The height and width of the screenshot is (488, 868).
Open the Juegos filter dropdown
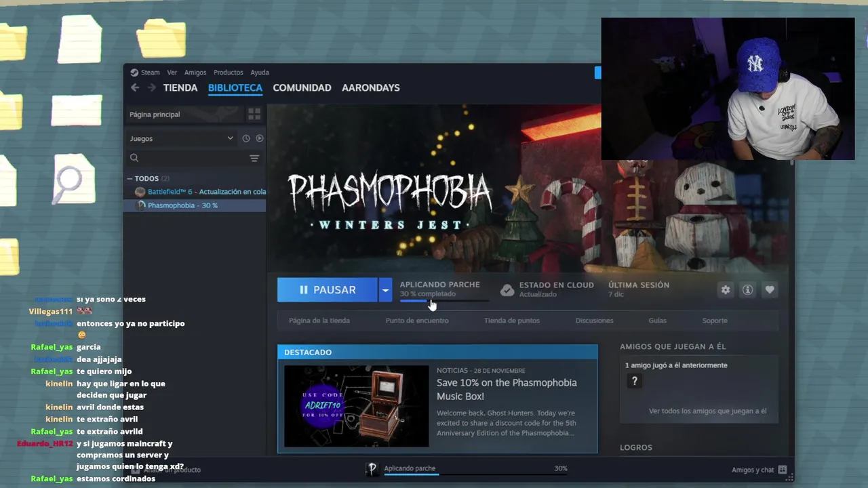[181, 138]
